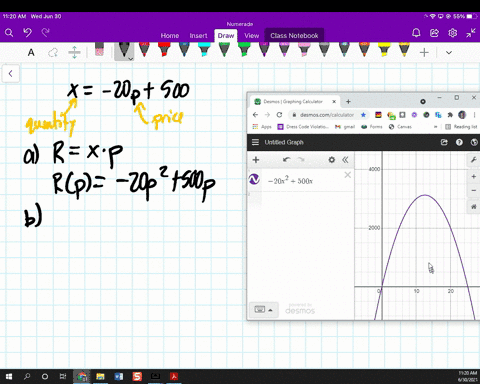Go back in Chrome
The height and width of the screenshot is (384, 480).
click(x=255, y=115)
